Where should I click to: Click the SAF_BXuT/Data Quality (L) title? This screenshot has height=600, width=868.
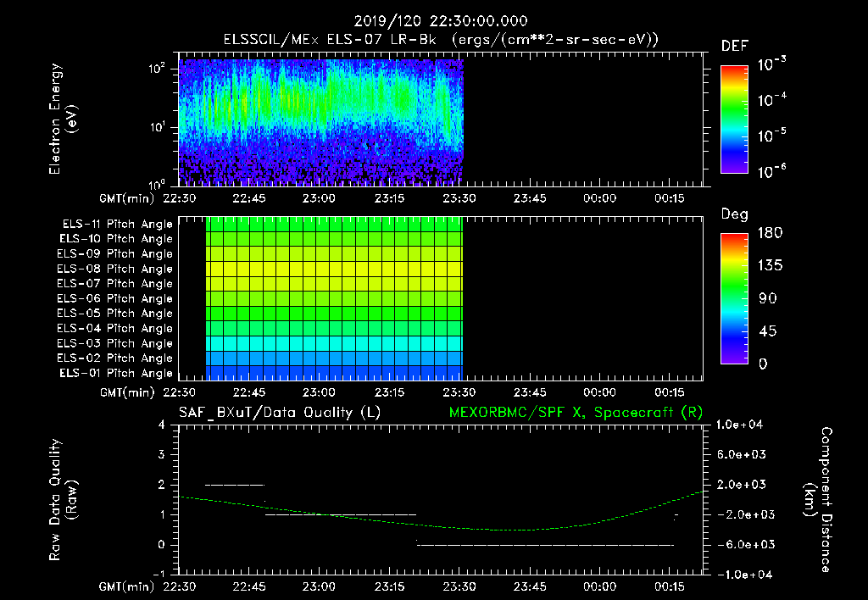click(280, 413)
